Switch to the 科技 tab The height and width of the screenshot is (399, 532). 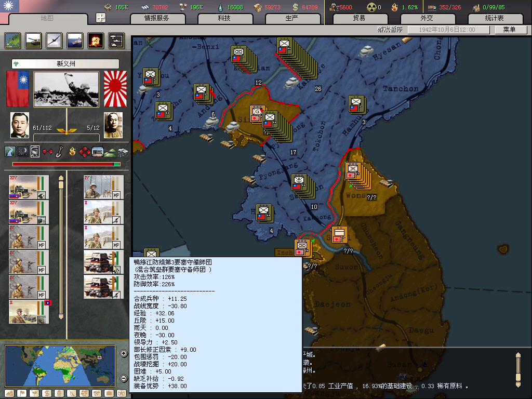point(224,18)
